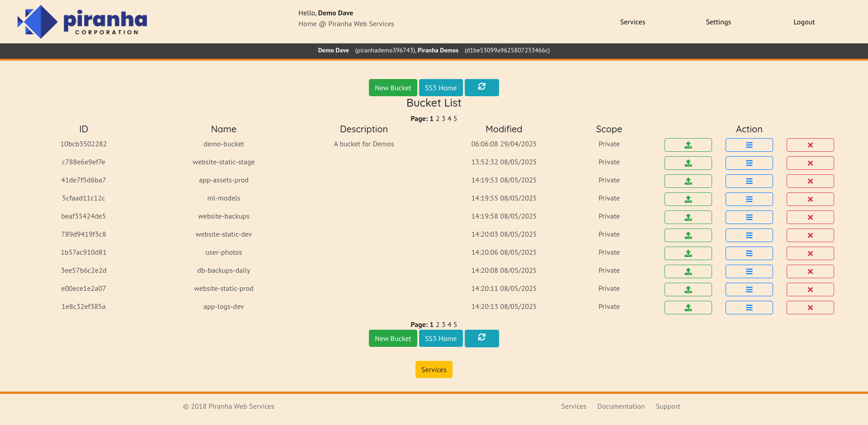Go to page 2 in top pagination

(x=438, y=119)
